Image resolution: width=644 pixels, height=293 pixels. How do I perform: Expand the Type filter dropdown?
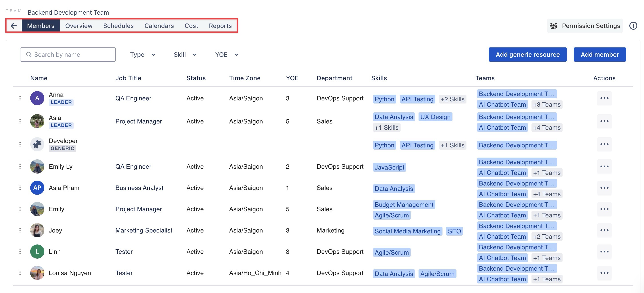tap(142, 55)
